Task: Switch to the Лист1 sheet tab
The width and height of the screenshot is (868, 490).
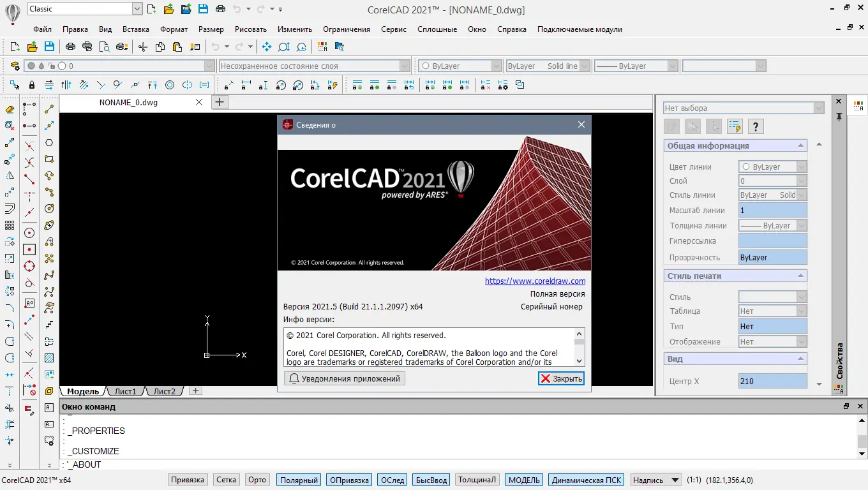Action: coord(125,391)
